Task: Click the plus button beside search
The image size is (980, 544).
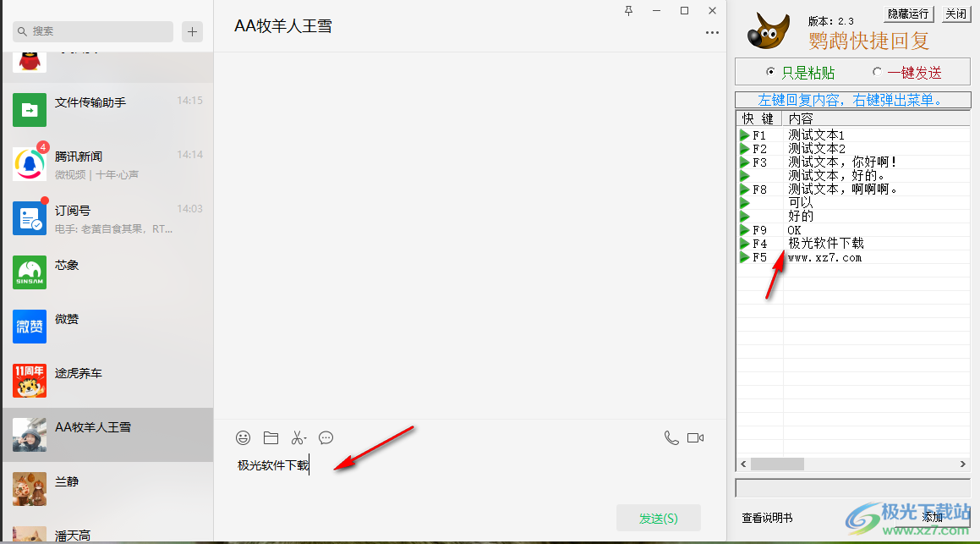Action: [193, 31]
